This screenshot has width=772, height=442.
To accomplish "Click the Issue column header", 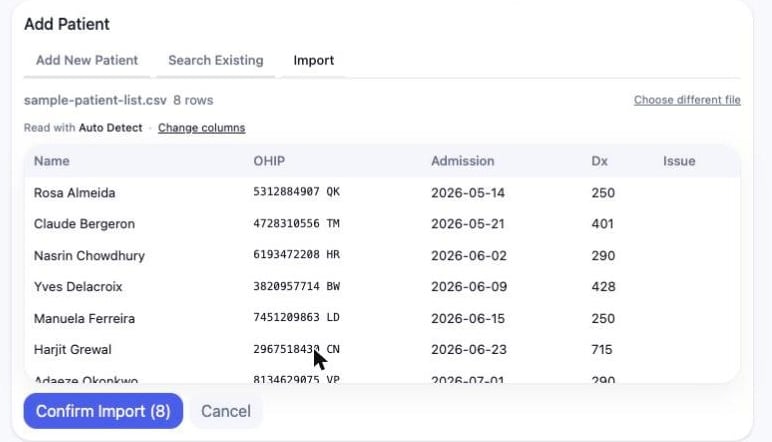I will [x=679, y=161].
